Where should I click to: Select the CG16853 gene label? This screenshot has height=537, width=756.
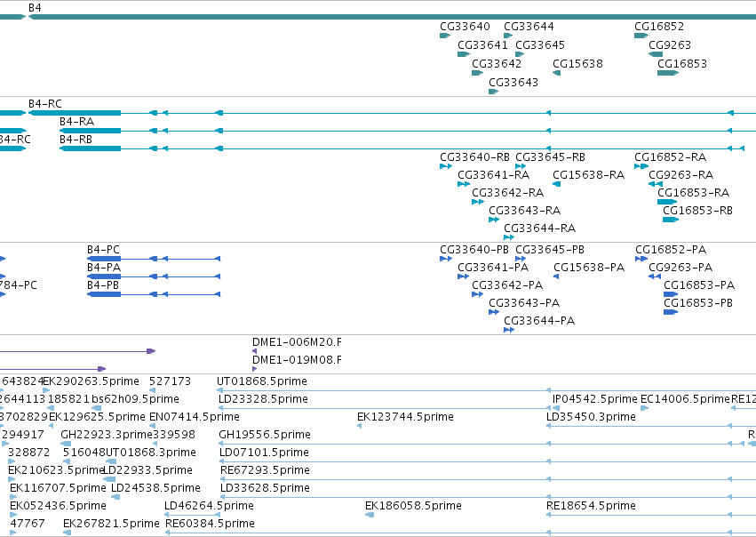(x=682, y=64)
